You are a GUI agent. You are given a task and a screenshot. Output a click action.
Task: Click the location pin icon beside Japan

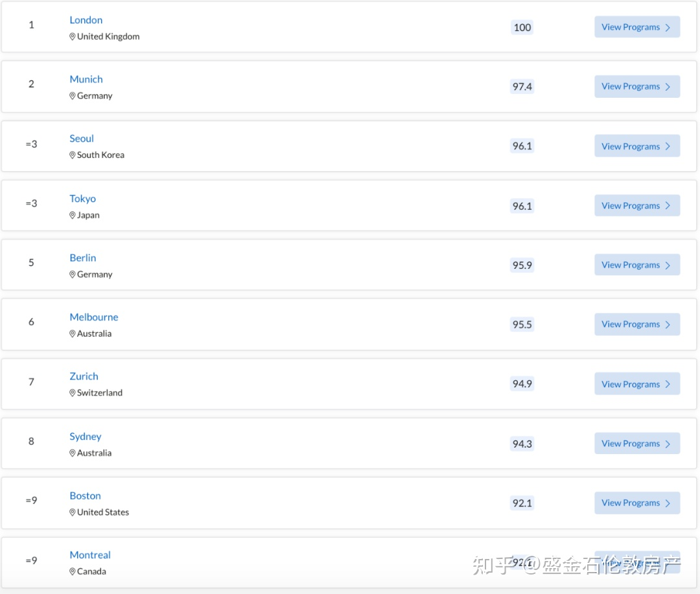click(73, 215)
